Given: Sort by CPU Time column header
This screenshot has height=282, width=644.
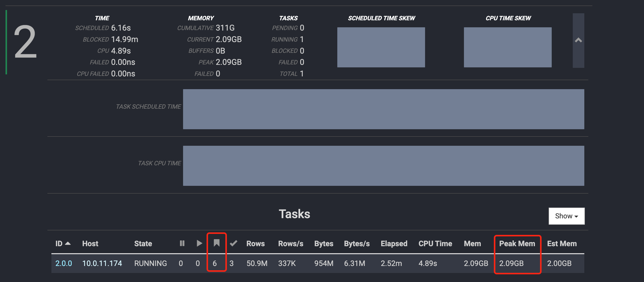Looking at the screenshot, I should 435,243.
